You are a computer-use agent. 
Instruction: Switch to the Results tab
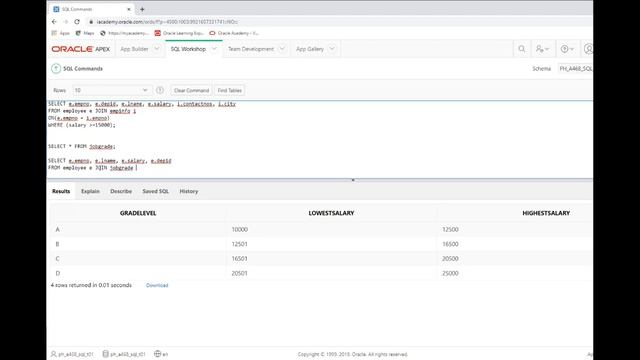point(61,191)
